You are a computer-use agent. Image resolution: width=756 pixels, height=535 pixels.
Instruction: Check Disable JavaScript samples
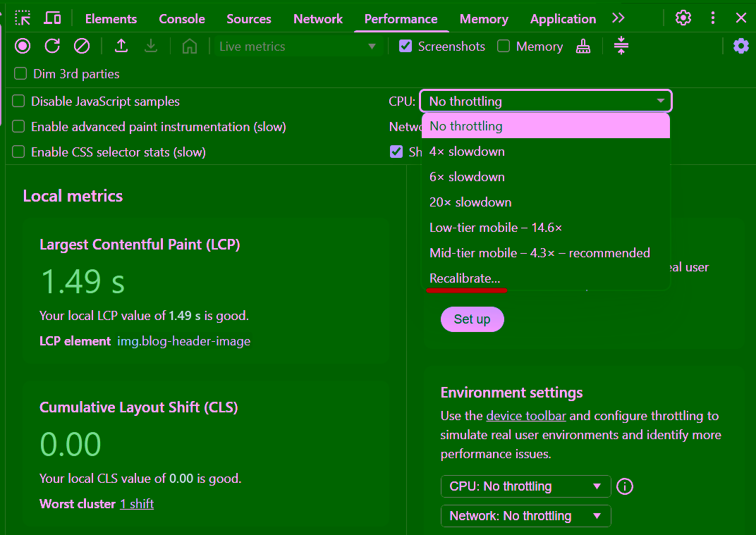[18, 102]
